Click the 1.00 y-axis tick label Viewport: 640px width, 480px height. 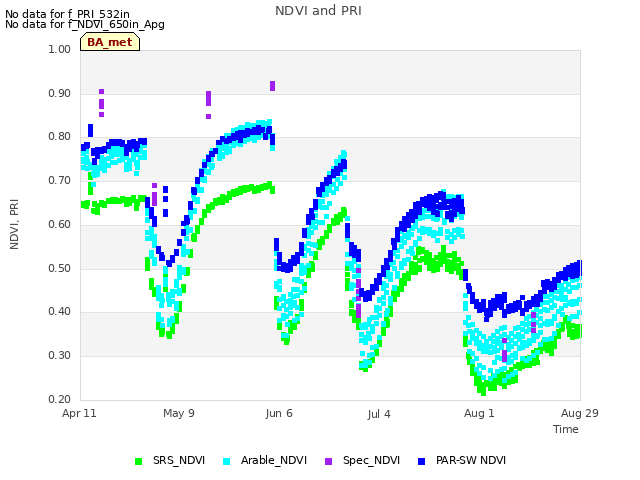60,49
